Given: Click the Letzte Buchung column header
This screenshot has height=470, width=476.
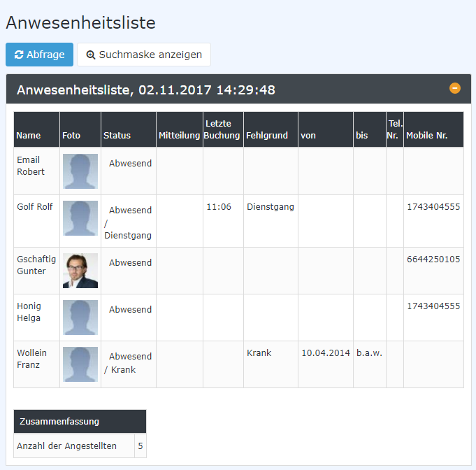Looking at the screenshot, I should point(222,129).
